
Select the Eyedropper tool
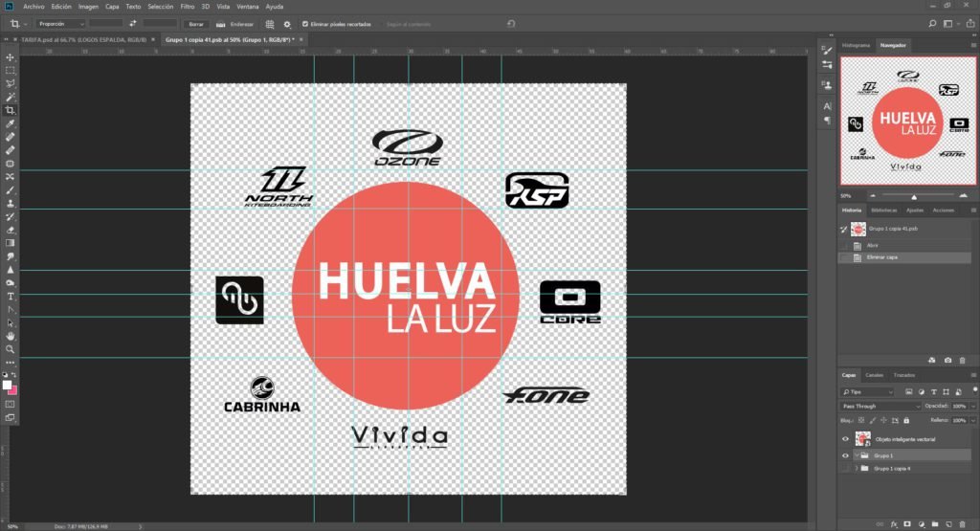pos(10,123)
